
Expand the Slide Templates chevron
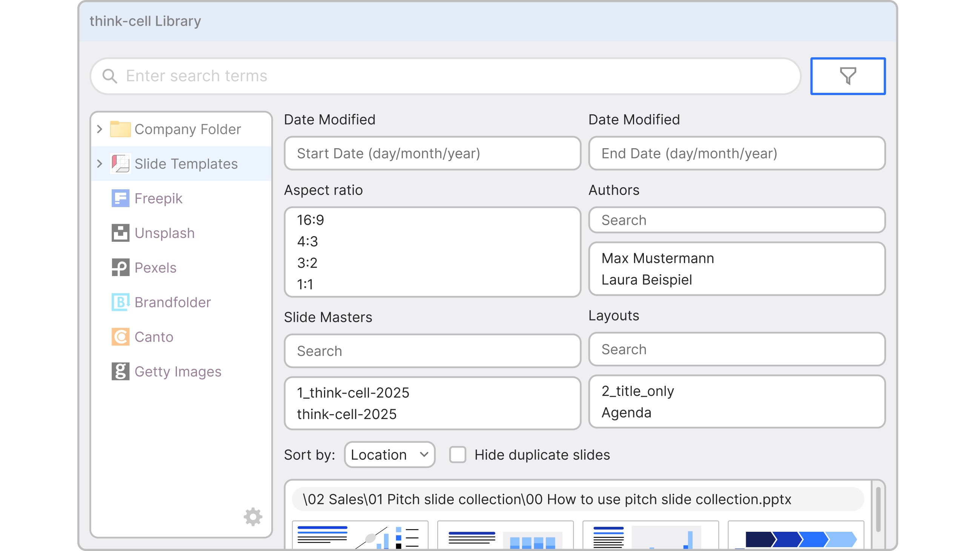pyautogui.click(x=100, y=164)
